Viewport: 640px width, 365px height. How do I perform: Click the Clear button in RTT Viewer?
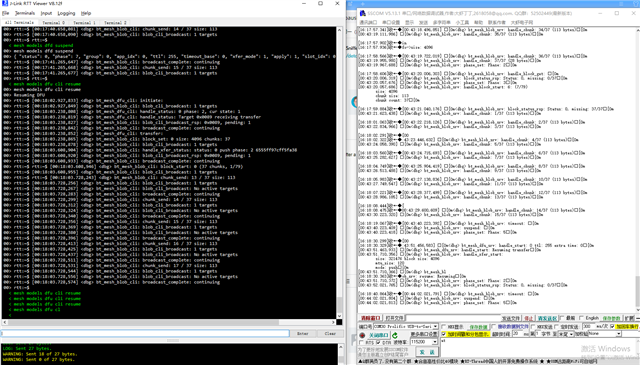330,334
